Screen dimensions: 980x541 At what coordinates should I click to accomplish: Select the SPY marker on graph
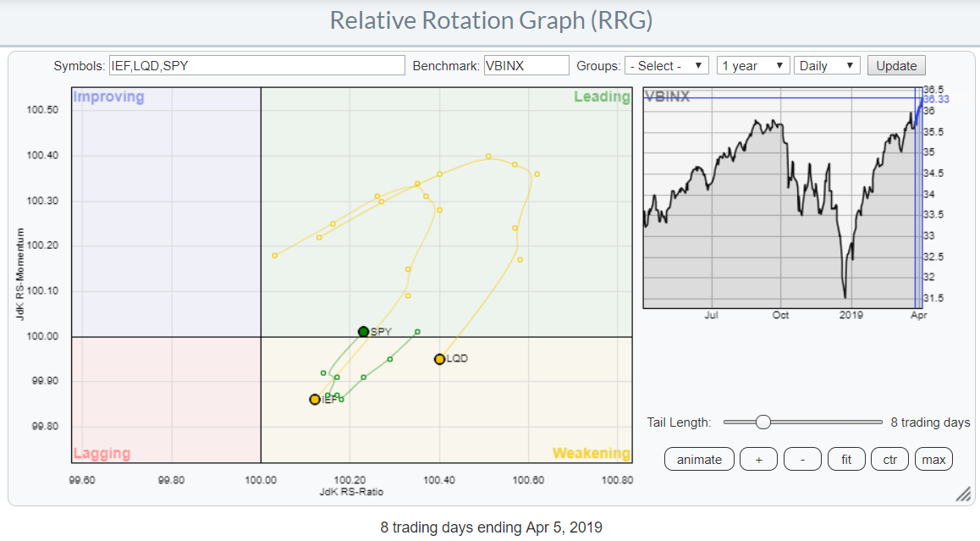point(363,332)
